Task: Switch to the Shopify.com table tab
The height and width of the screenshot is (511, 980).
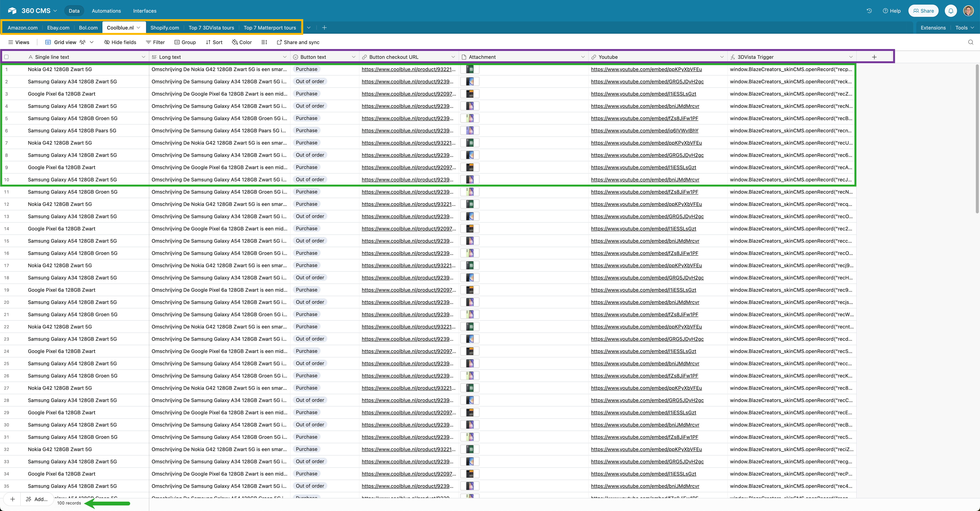Action: coord(164,27)
